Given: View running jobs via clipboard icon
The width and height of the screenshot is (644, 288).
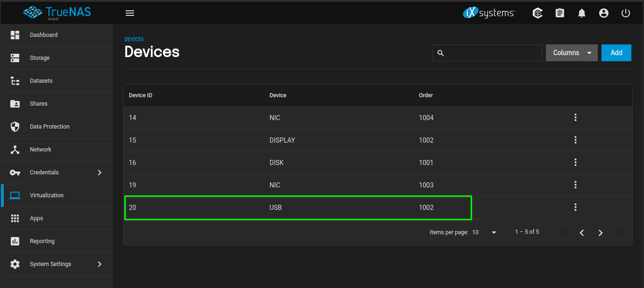Looking at the screenshot, I should (x=559, y=13).
